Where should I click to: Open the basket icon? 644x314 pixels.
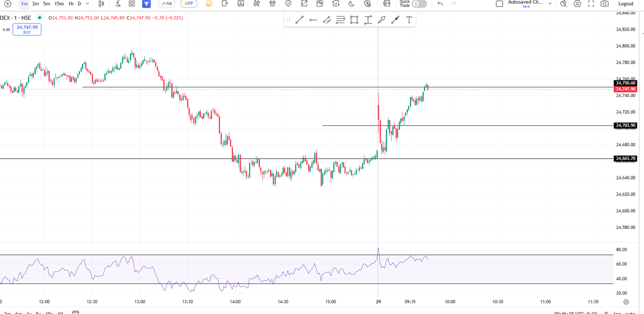point(272,4)
